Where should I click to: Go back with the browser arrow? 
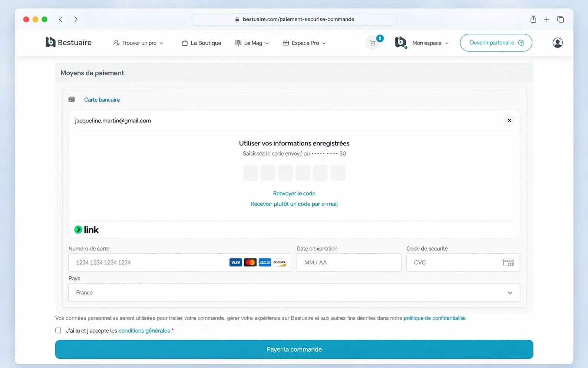(x=61, y=19)
